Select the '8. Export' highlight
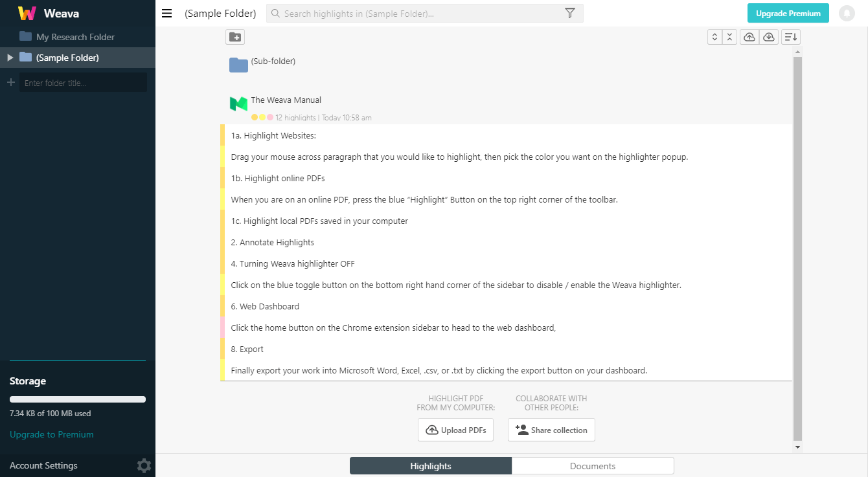Screen dimensions: 868x477 coord(506,349)
